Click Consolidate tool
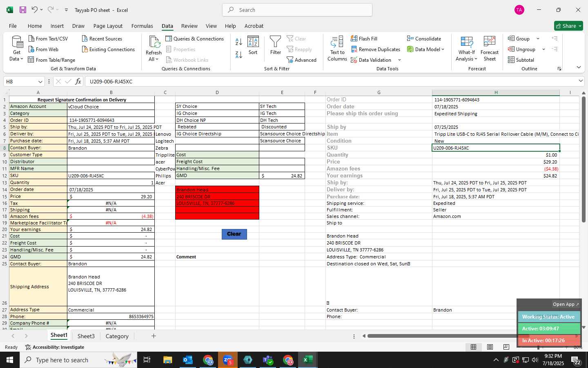 point(424,39)
